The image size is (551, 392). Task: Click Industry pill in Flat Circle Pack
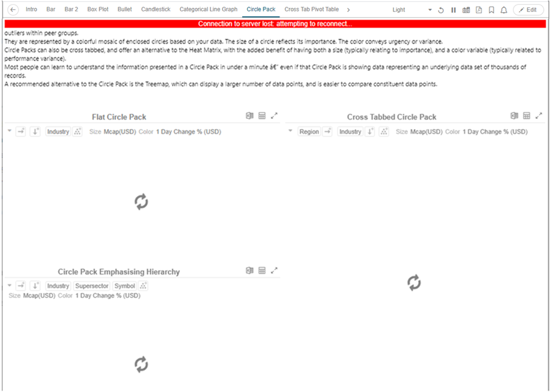coord(58,132)
